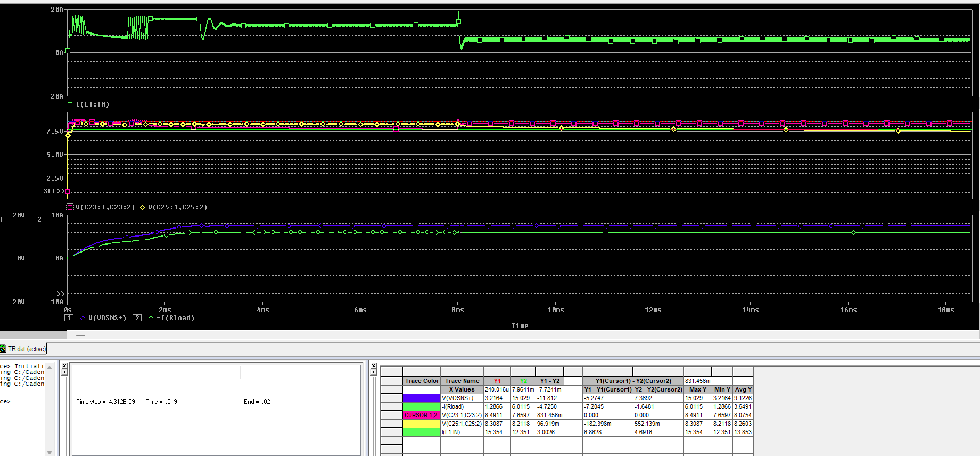
Task: Select the I(L1:IN) row name in table
Action: click(x=462, y=432)
